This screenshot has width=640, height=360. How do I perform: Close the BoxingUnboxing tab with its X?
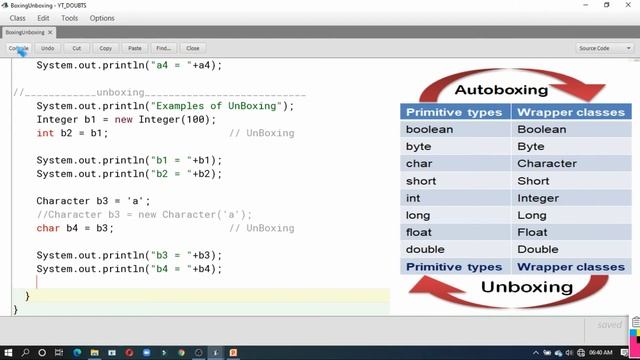pyautogui.click(x=50, y=32)
